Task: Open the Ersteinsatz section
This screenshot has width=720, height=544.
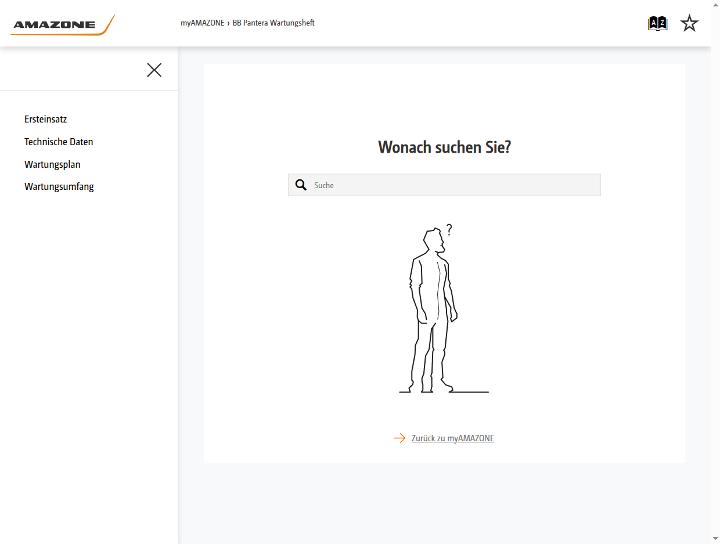Action: tap(45, 119)
